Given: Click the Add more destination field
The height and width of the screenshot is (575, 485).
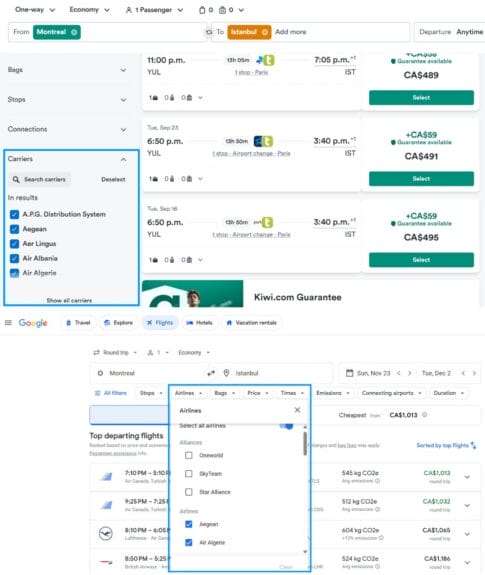Looking at the screenshot, I should click(290, 32).
